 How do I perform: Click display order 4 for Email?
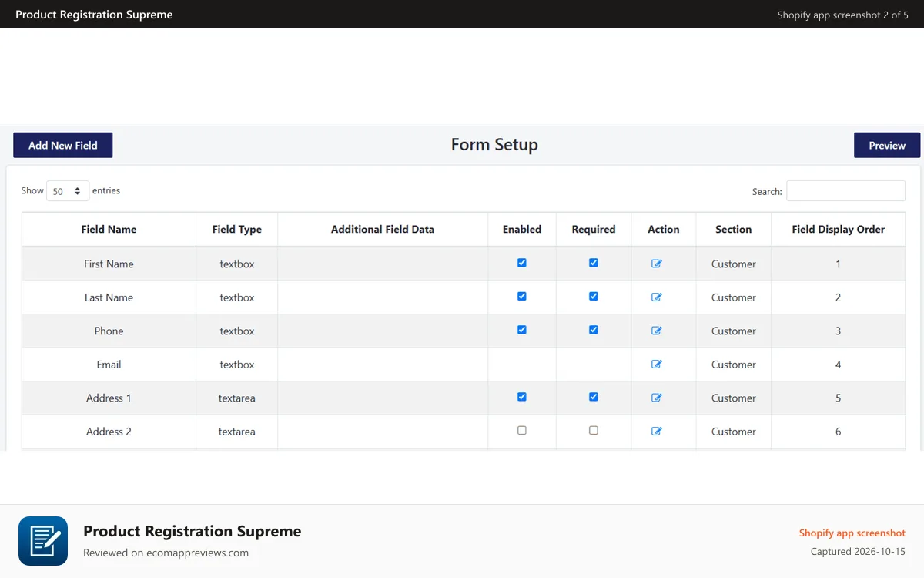tap(839, 365)
